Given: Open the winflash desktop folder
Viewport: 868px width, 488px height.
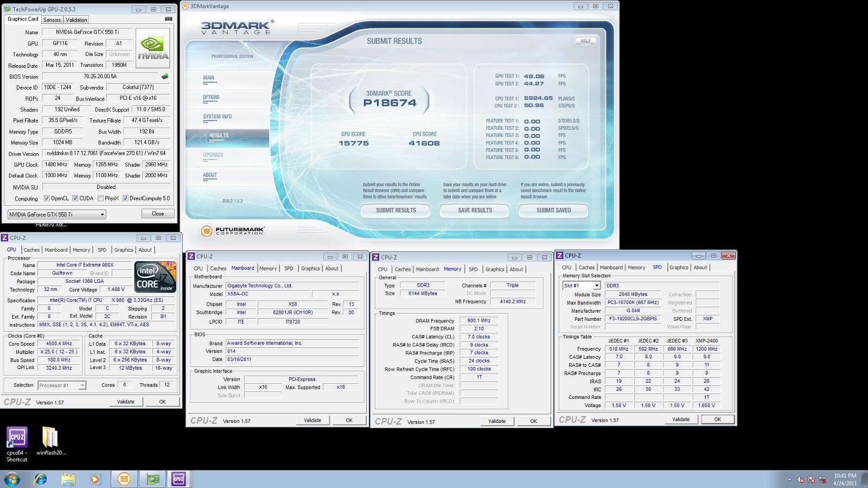Looking at the screenshot, I should tap(50, 441).
